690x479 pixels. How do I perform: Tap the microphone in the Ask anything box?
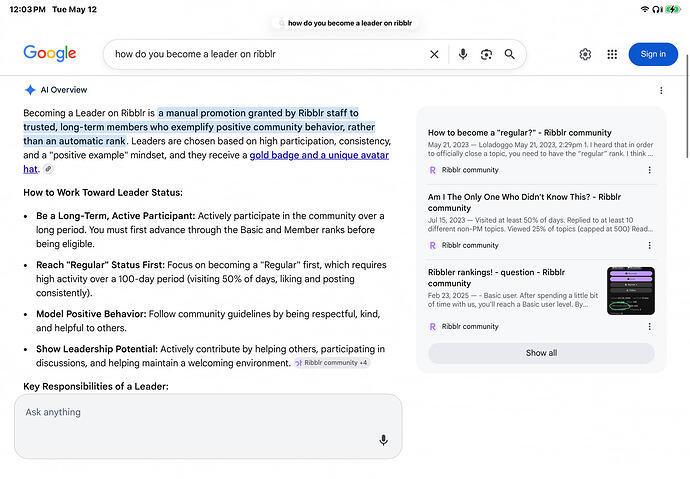point(383,440)
